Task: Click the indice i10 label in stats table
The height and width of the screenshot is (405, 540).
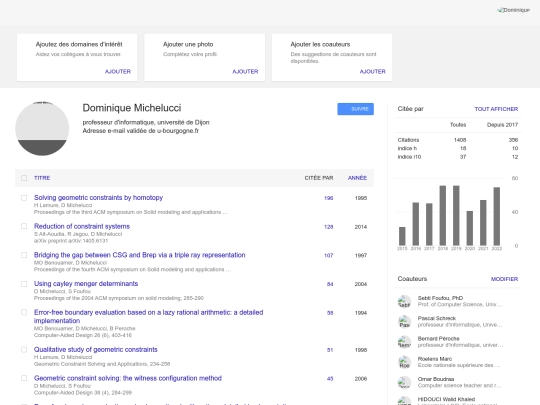Action: [409, 157]
